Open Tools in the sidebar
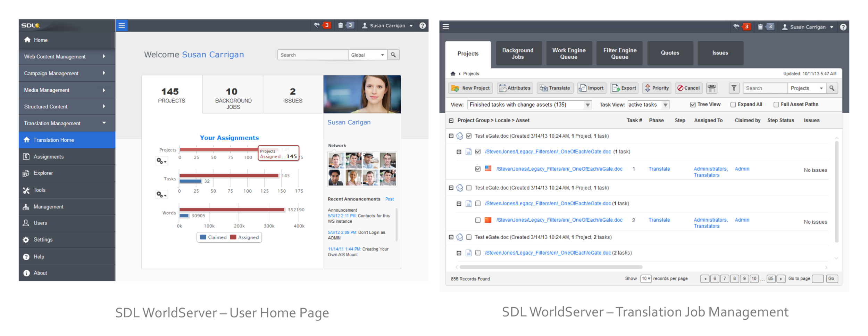The width and height of the screenshot is (868, 336). pos(67,190)
